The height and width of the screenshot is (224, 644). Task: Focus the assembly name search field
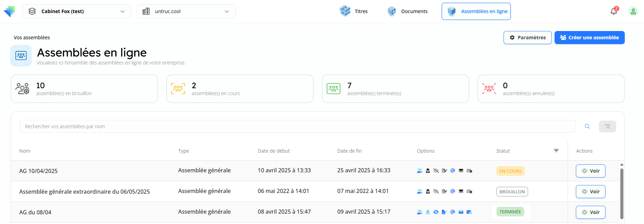297,126
